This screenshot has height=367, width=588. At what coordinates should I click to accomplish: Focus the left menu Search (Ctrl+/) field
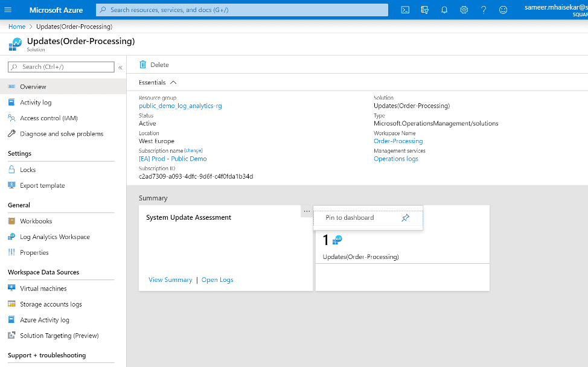coord(61,67)
